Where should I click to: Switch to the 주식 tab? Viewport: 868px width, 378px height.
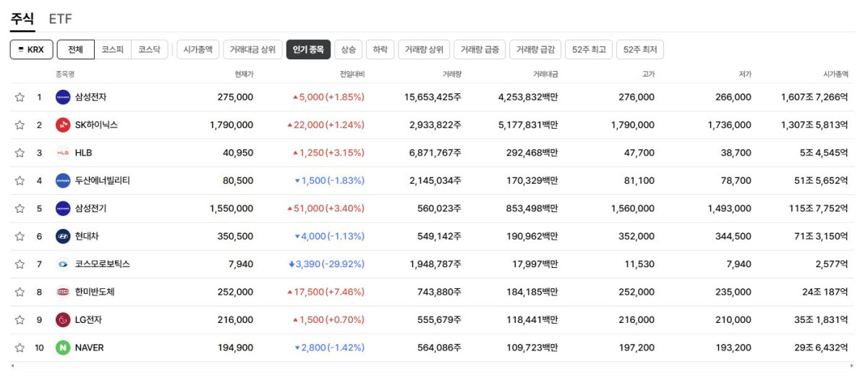tap(22, 19)
